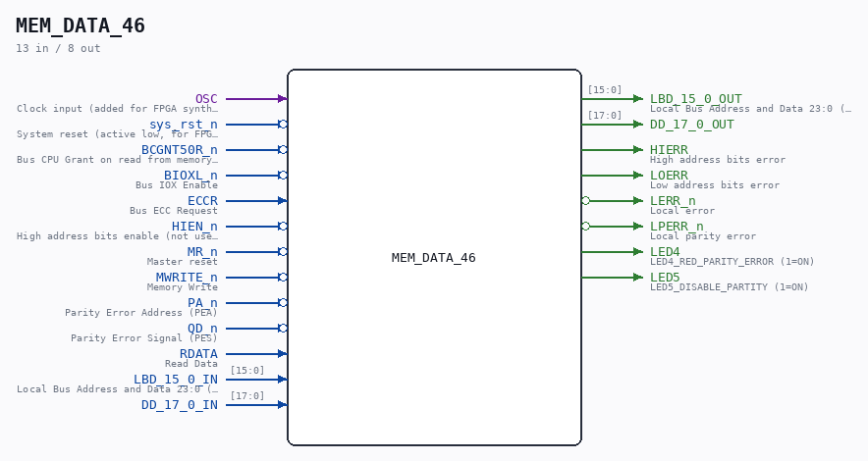Click the inversion bubble on LERR_n output
The height and width of the screenshot is (461, 868).
585,201
